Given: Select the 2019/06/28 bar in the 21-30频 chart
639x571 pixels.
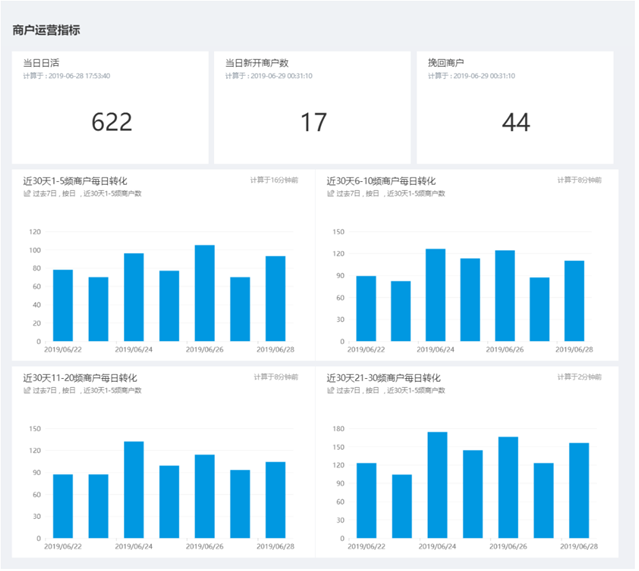Looking at the screenshot, I should coord(579,490).
